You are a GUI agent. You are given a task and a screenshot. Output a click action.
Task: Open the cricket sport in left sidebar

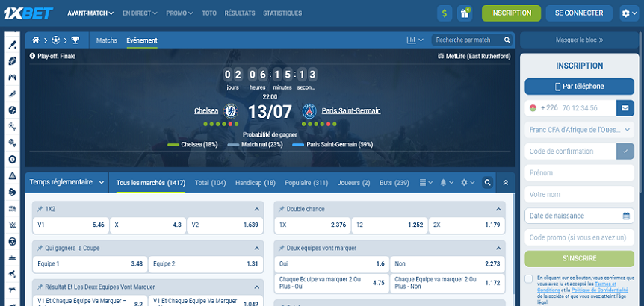[x=12, y=45]
